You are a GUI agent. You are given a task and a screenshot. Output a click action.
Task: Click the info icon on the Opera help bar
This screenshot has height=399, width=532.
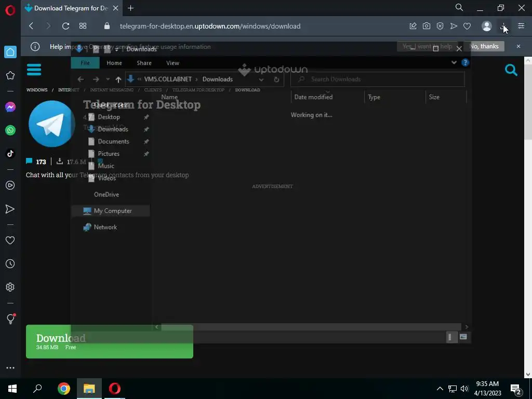tap(35, 46)
